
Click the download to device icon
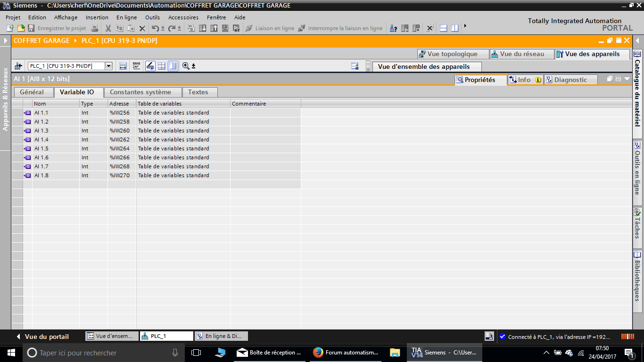coord(203,28)
